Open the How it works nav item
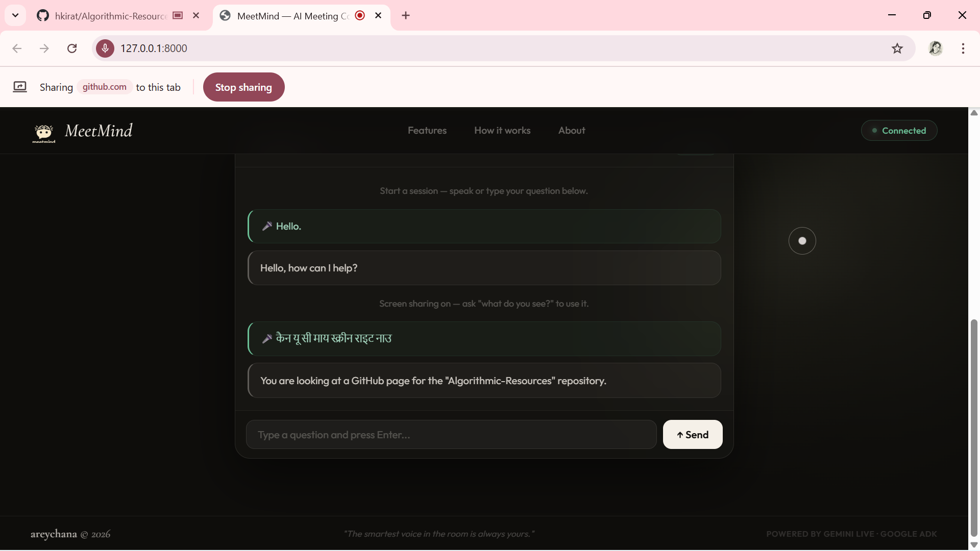Screen dimensions: 980x551 (502, 131)
